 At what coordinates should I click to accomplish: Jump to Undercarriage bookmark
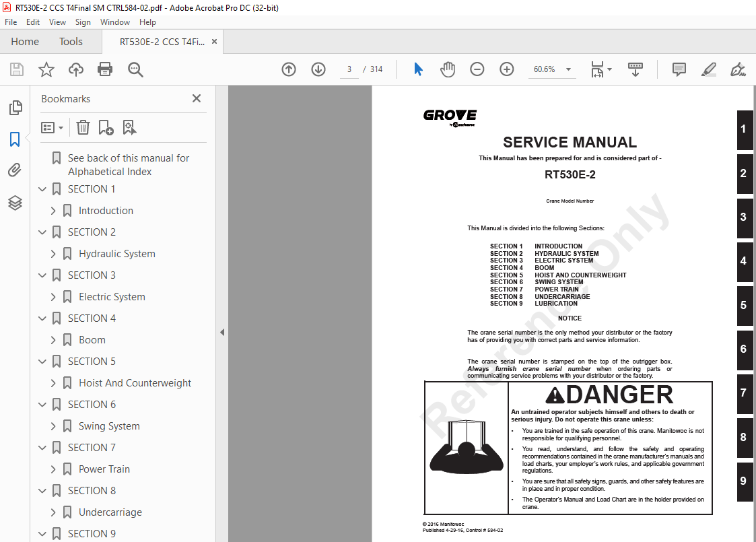click(x=110, y=512)
